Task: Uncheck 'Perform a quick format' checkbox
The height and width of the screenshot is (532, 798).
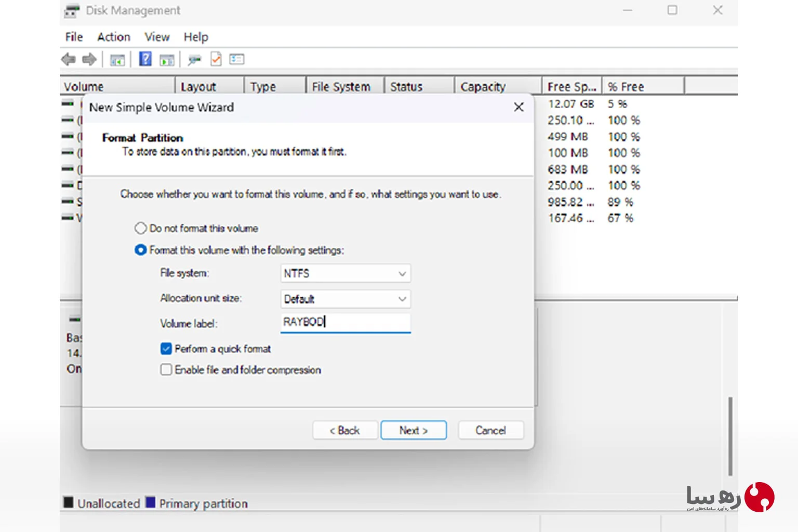Action: pos(166,349)
